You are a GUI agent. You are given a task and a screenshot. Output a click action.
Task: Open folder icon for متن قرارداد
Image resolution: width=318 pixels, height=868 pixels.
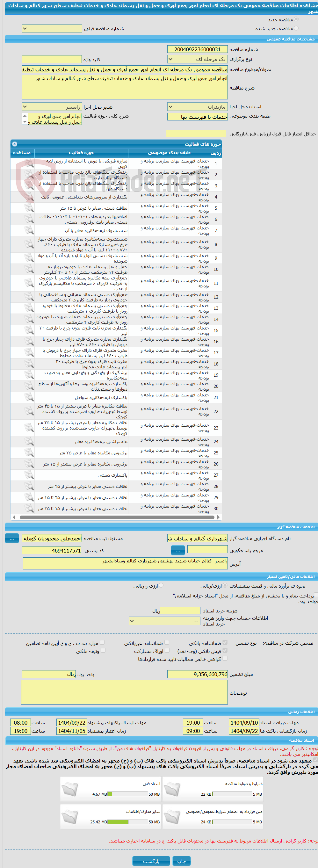[x=172, y=817]
